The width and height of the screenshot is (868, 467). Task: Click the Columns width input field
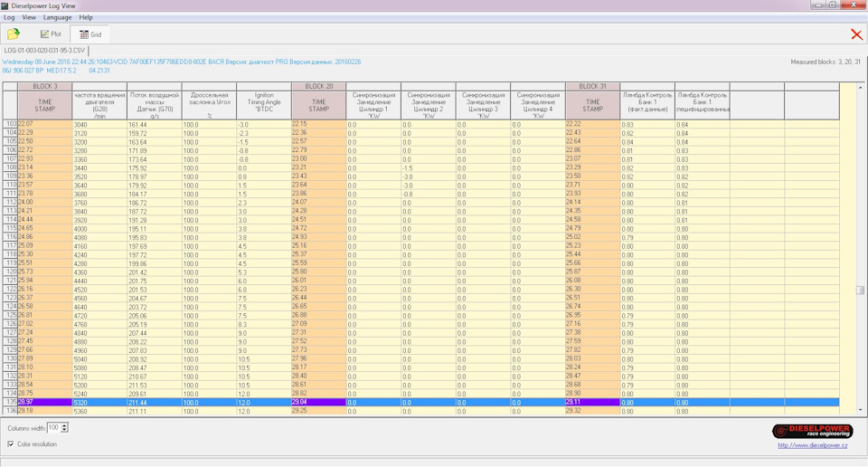(52, 427)
